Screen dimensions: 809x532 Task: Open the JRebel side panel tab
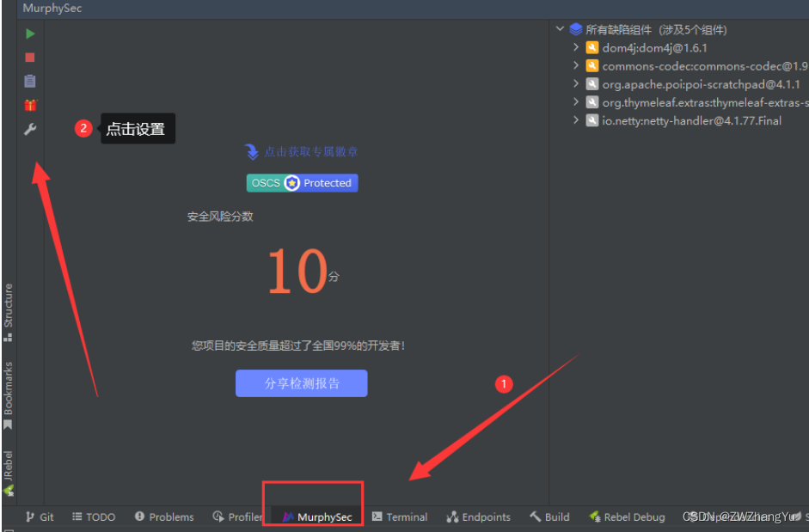(x=8, y=474)
